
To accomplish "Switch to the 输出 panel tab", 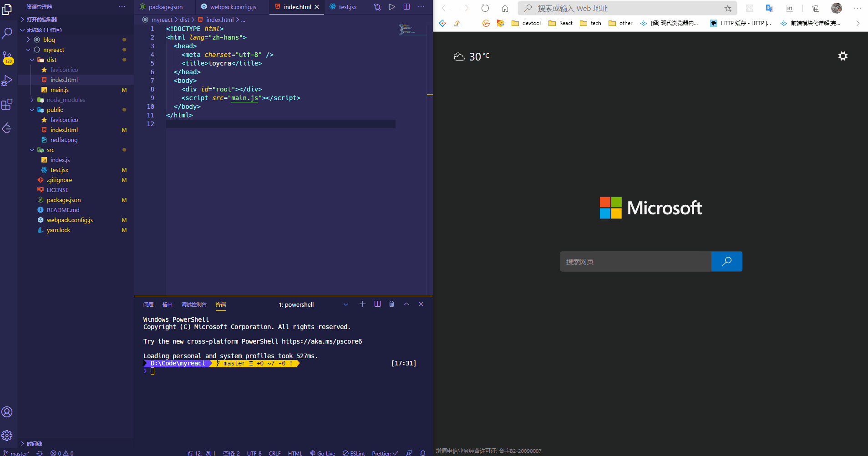I will click(x=168, y=304).
